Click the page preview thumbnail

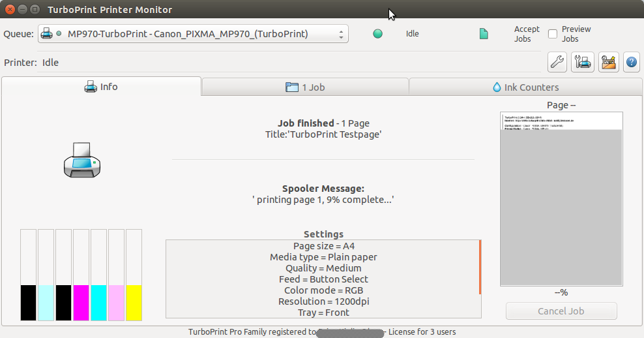pyautogui.click(x=561, y=199)
